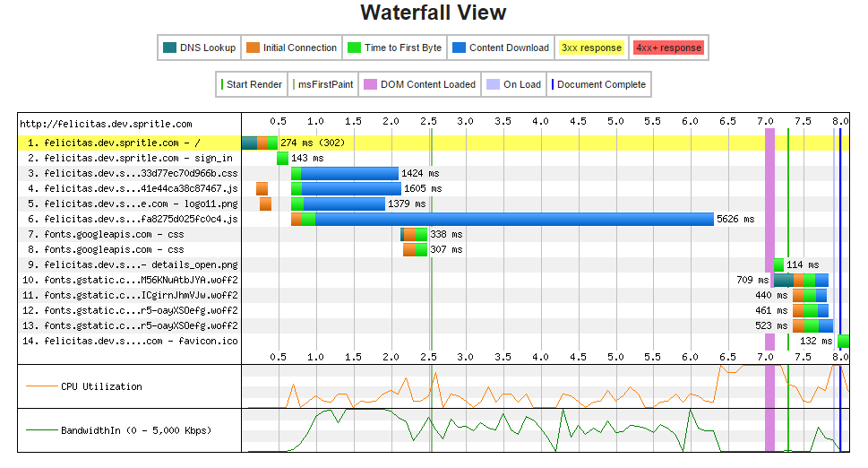This screenshot has height=468, width=868.
Task: Select the DOM Content Loaded legend entry
Action: tap(421, 84)
